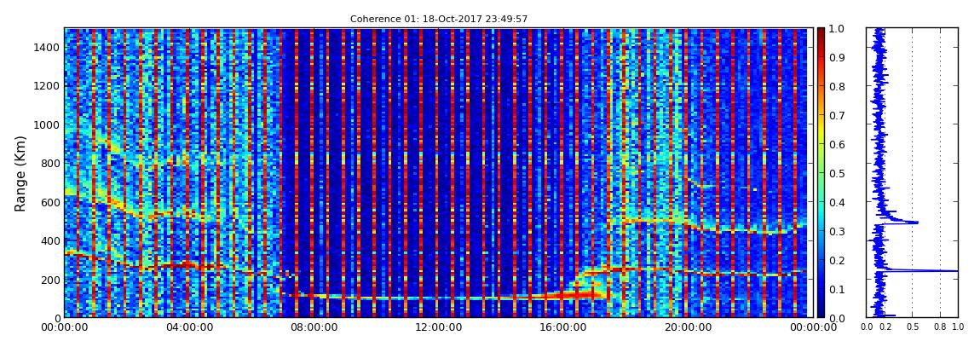Image resolution: width=980 pixels, height=347 pixels.
Task: Click the 1400 tick on the Range axis
Action: coord(46,47)
